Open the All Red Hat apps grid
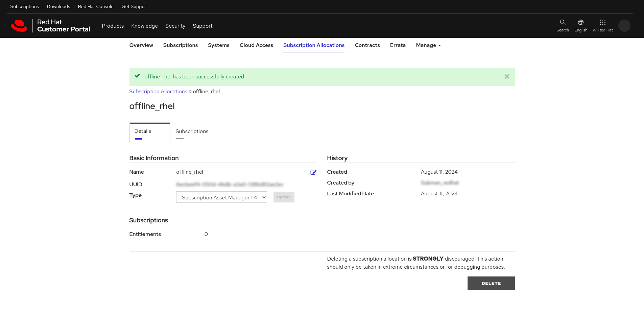 point(602,23)
